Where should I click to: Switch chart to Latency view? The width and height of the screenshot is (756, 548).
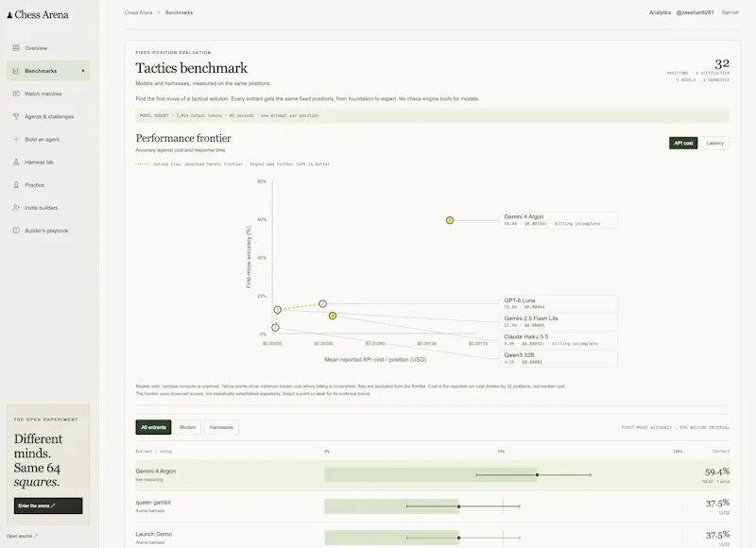[x=715, y=144]
